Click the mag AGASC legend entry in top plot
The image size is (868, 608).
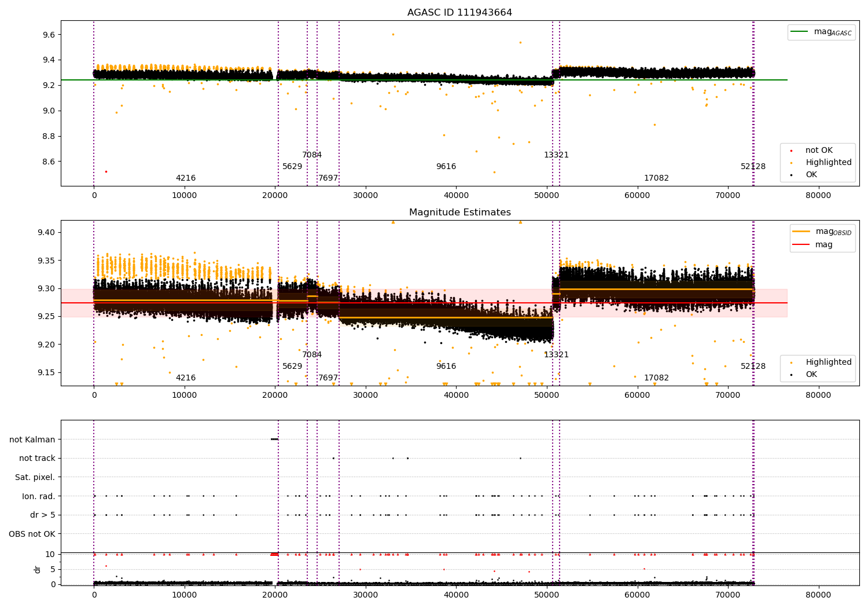pos(821,32)
